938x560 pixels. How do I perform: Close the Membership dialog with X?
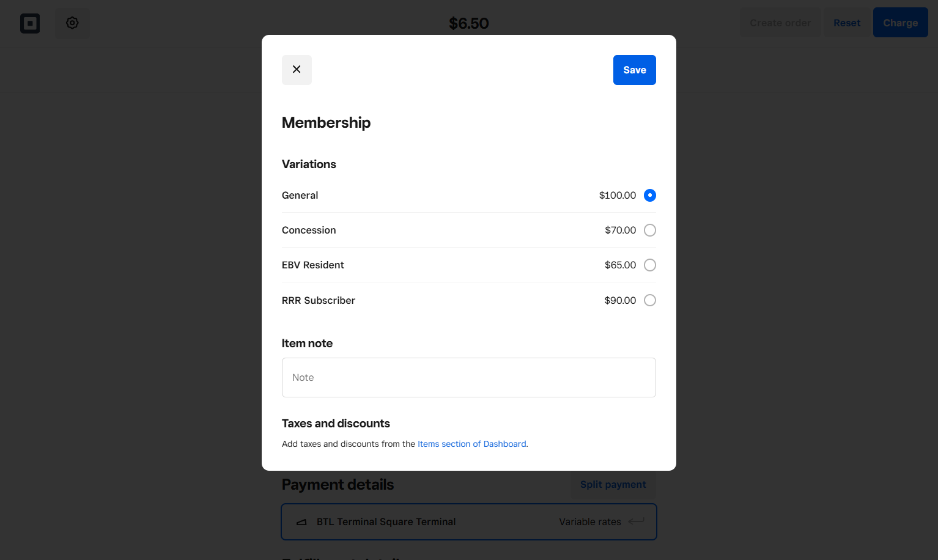coord(297,70)
